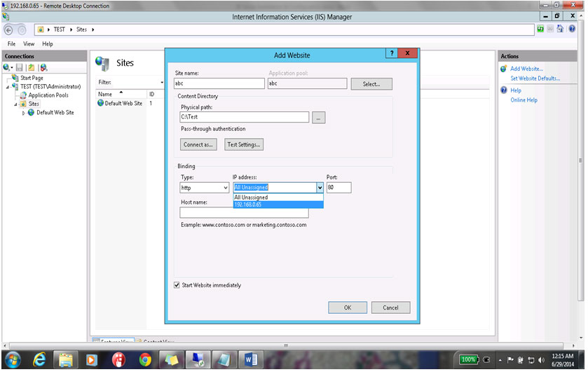588x372 pixels.
Task: Click the Select... application pool button
Action: click(x=371, y=84)
